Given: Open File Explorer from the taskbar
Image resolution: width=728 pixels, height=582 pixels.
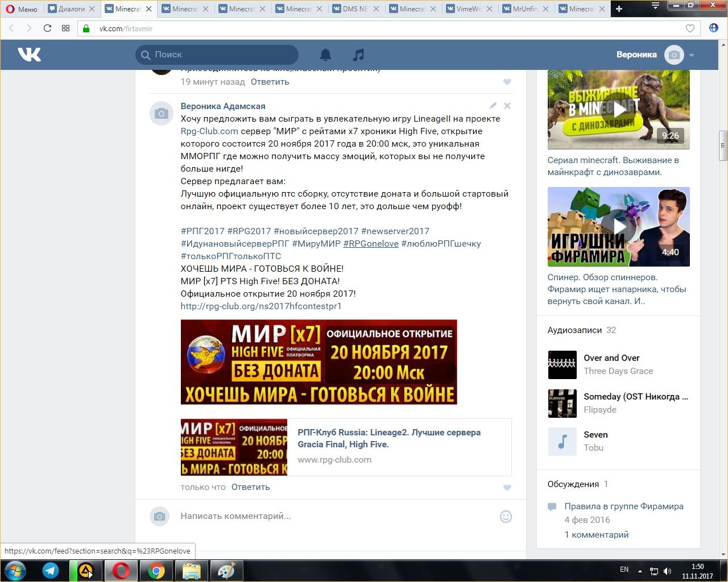Looking at the screenshot, I should (191, 571).
